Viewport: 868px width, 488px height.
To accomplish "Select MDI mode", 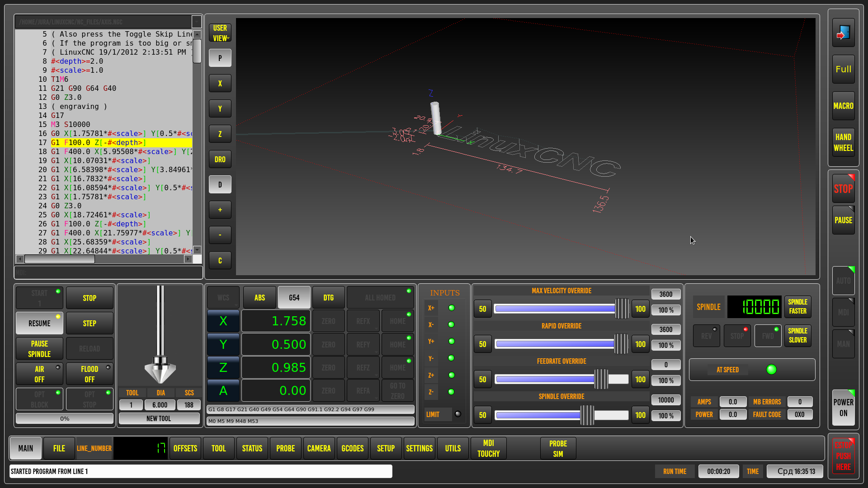I will tap(843, 312).
